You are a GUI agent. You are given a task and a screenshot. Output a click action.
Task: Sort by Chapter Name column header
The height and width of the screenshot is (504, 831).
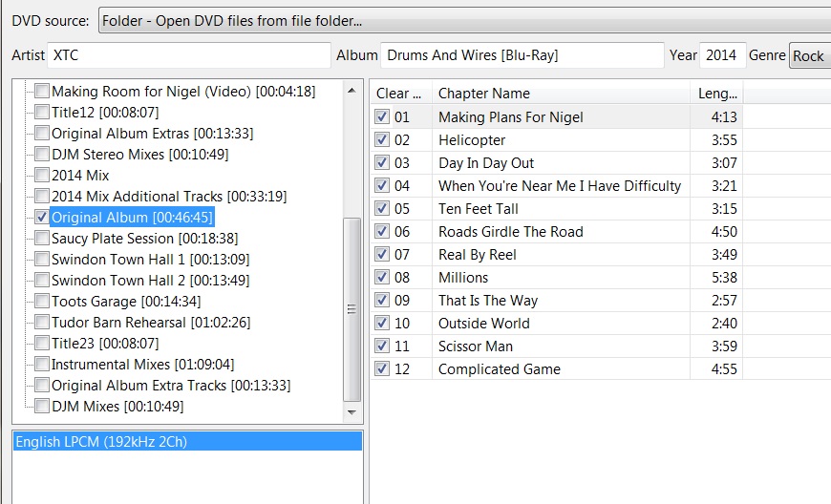coord(562,94)
